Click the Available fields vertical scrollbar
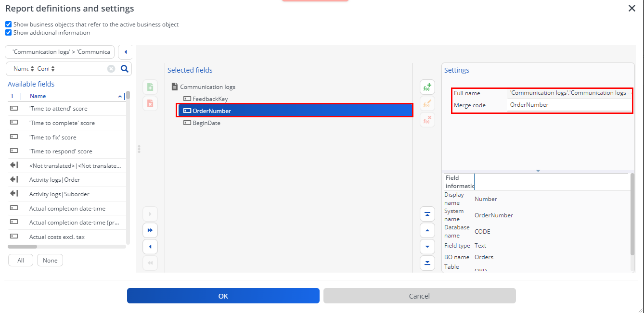The width and height of the screenshot is (644, 313). (x=128, y=95)
